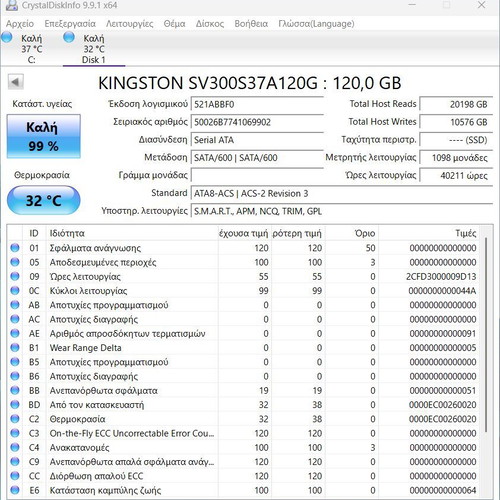Click status icon of row B1 Wear Range Delta

[x=15, y=348]
